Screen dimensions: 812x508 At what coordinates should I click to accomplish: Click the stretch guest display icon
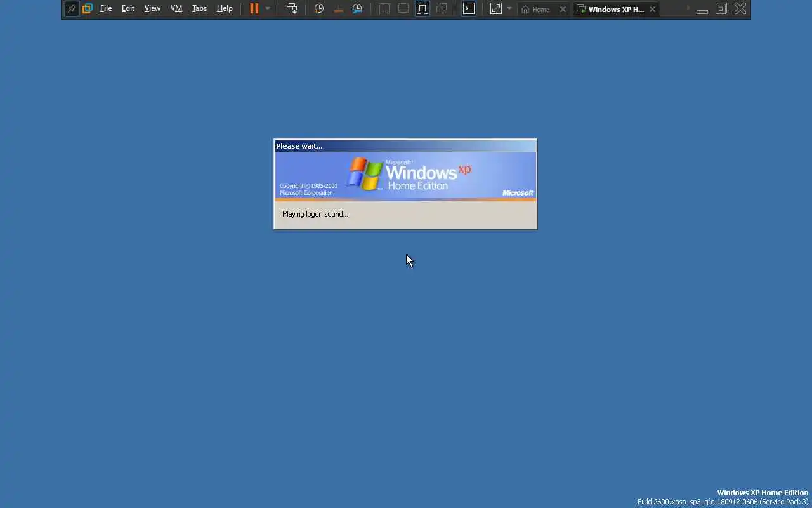pos(496,9)
